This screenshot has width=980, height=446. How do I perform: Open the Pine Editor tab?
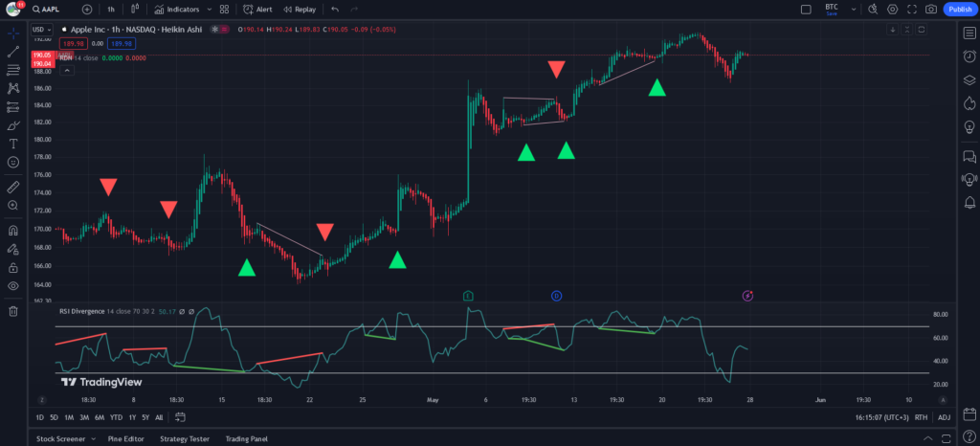point(125,439)
